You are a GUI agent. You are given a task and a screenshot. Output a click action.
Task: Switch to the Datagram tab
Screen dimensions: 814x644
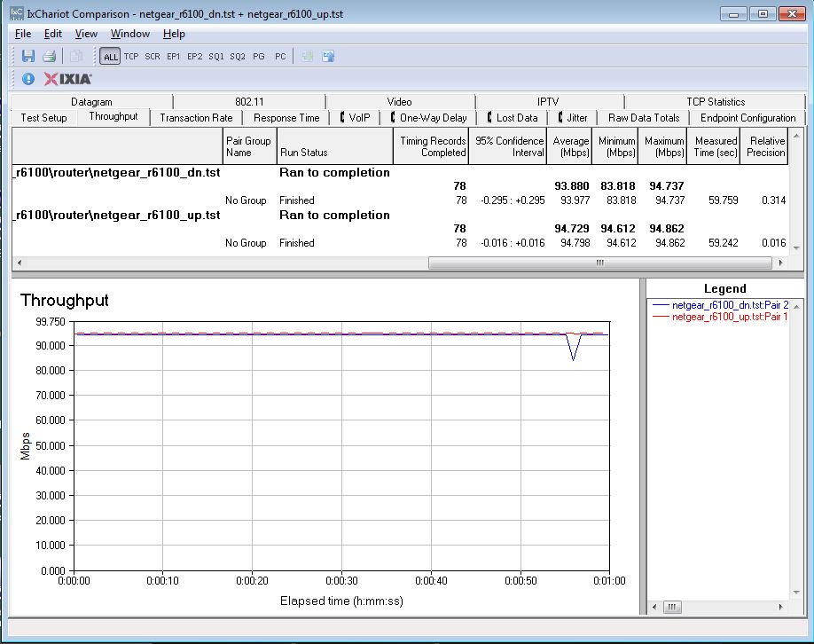tap(91, 102)
